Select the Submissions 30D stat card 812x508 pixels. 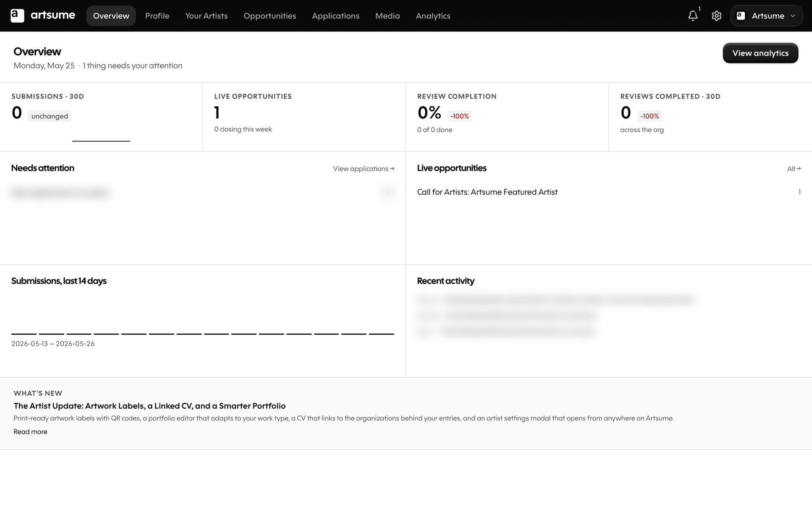[x=101, y=117]
